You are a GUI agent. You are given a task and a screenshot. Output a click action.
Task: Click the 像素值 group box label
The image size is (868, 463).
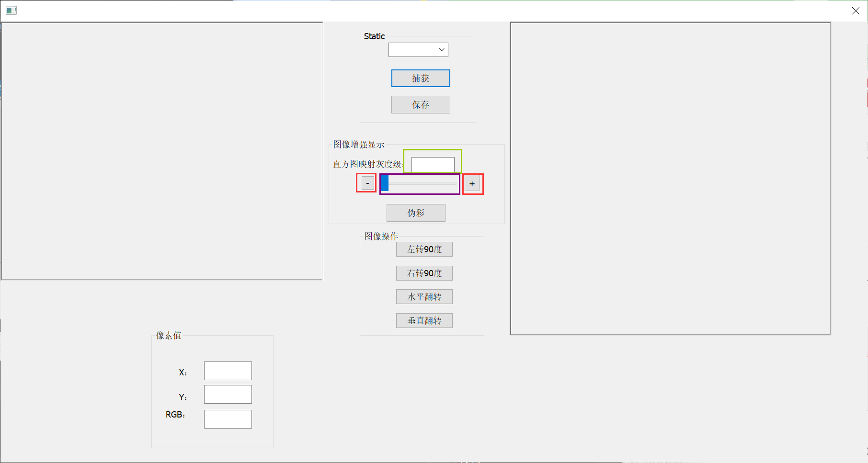pyautogui.click(x=167, y=336)
